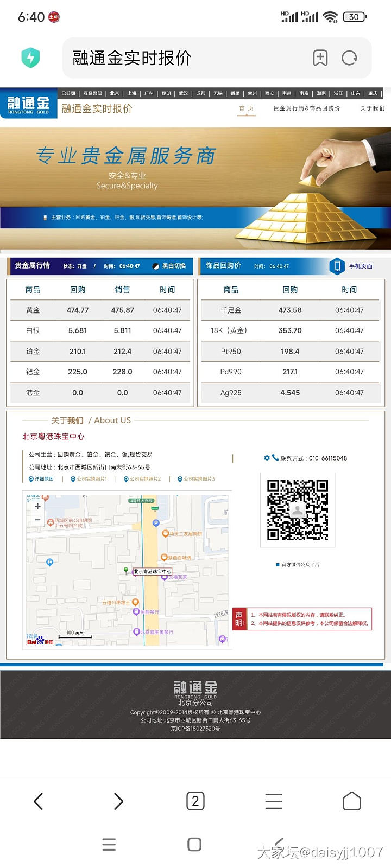Open the tab switcher showing 2
The height and width of the screenshot is (868, 391).
click(x=195, y=801)
